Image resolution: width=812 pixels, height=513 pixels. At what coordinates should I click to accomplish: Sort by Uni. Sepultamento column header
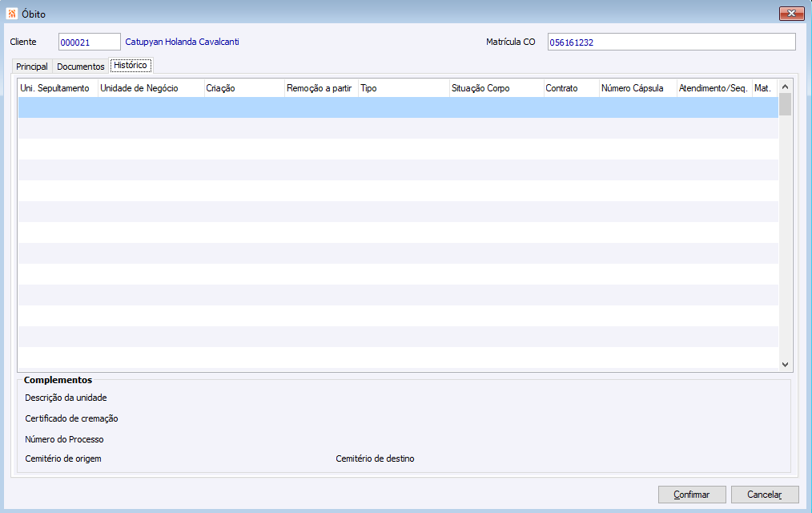(58, 88)
